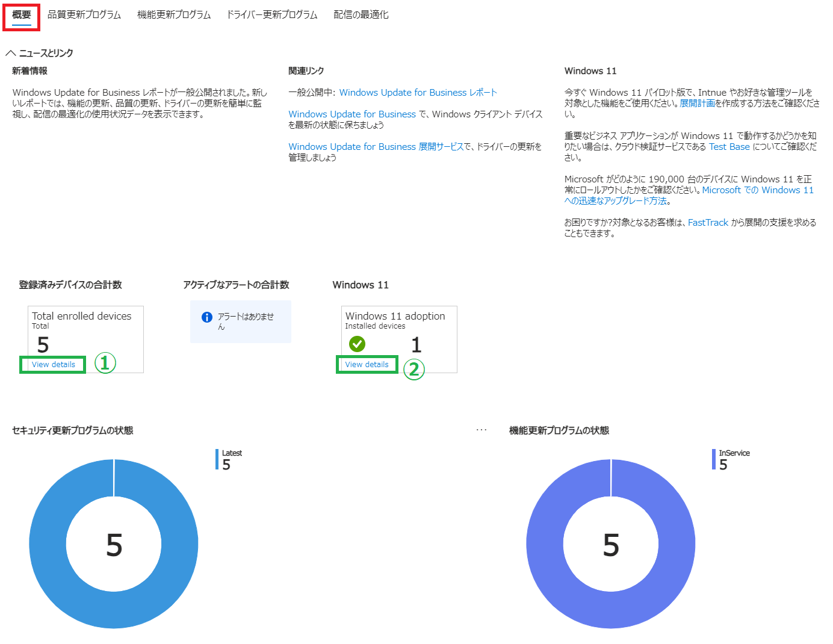This screenshot has height=644, width=833.
Task: Open the Windows Update for Business 展開サービス link
Action: tap(376, 147)
